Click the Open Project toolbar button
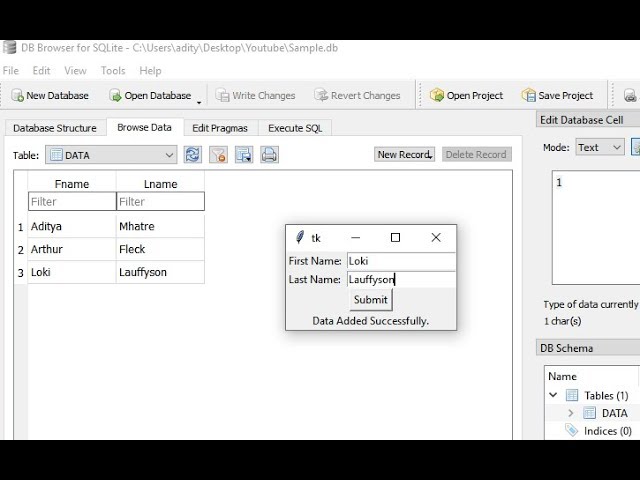This screenshot has height=480, width=640. [467, 96]
